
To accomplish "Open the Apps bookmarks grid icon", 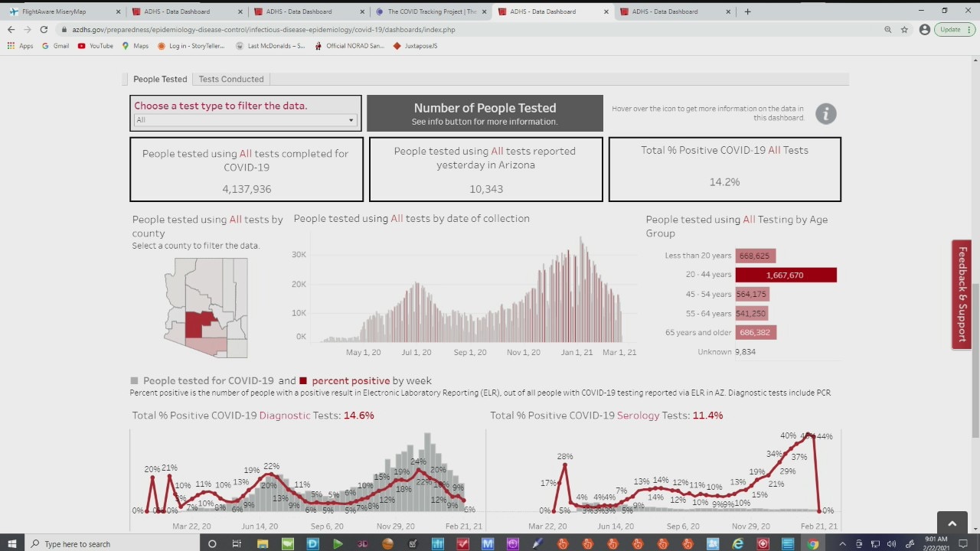I will coord(11,46).
